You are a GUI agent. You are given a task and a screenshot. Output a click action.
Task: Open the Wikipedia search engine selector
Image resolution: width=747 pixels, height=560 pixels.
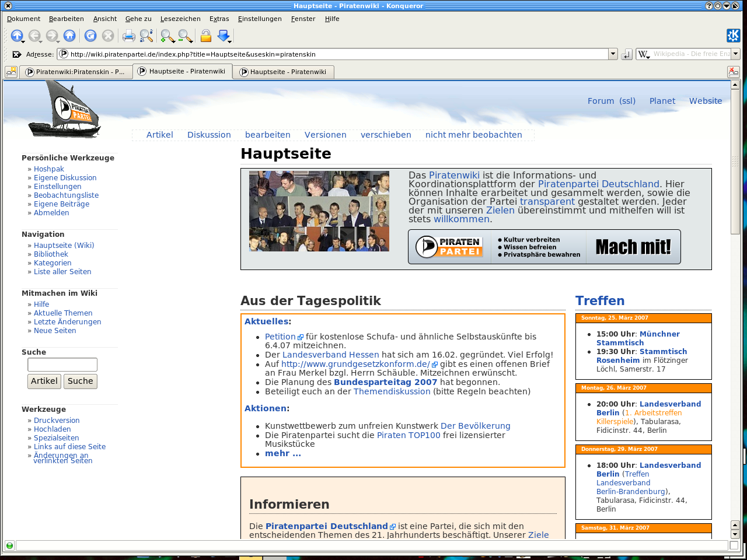point(644,54)
